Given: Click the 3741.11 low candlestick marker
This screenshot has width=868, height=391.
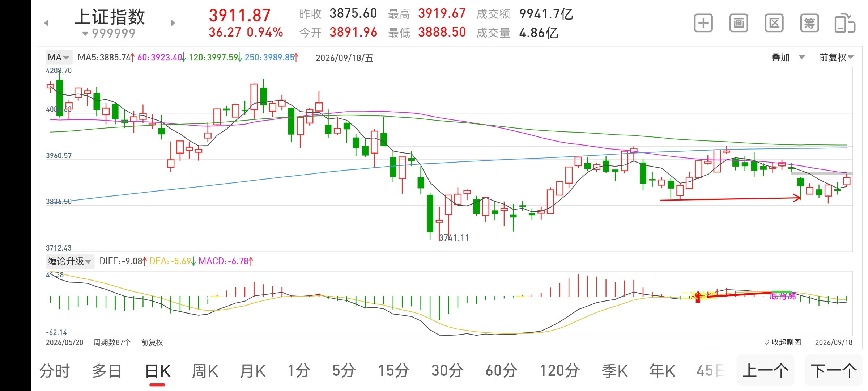Looking at the screenshot, I should [454, 237].
